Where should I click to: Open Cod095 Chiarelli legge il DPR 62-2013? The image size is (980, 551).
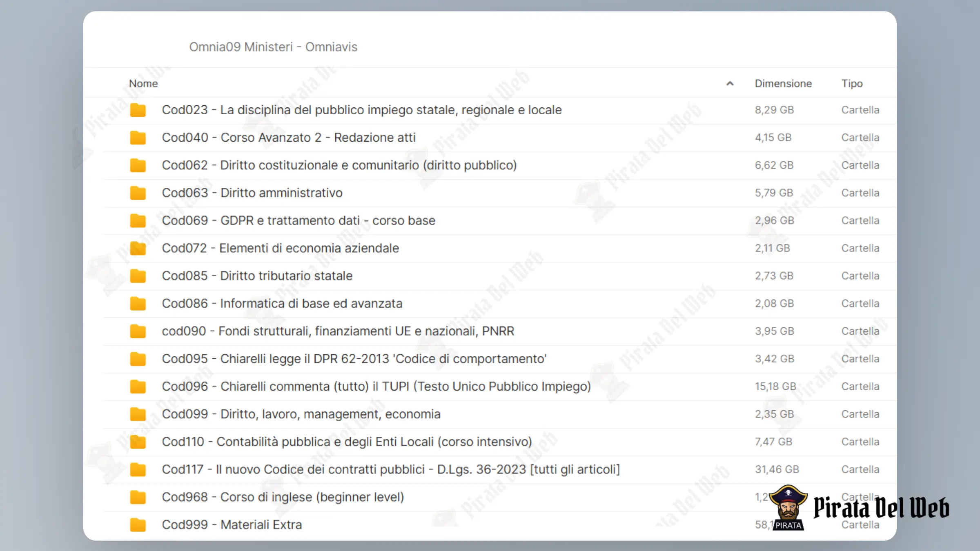pyautogui.click(x=354, y=359)
